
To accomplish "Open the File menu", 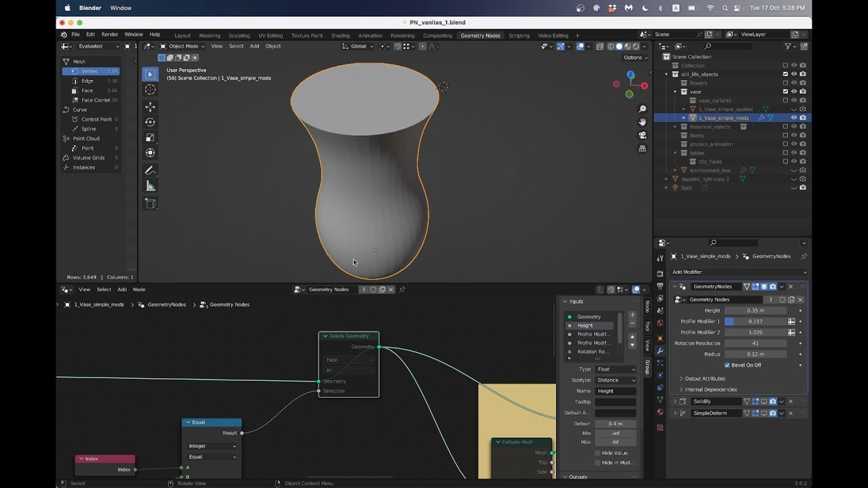I will (x=75, y=35).
